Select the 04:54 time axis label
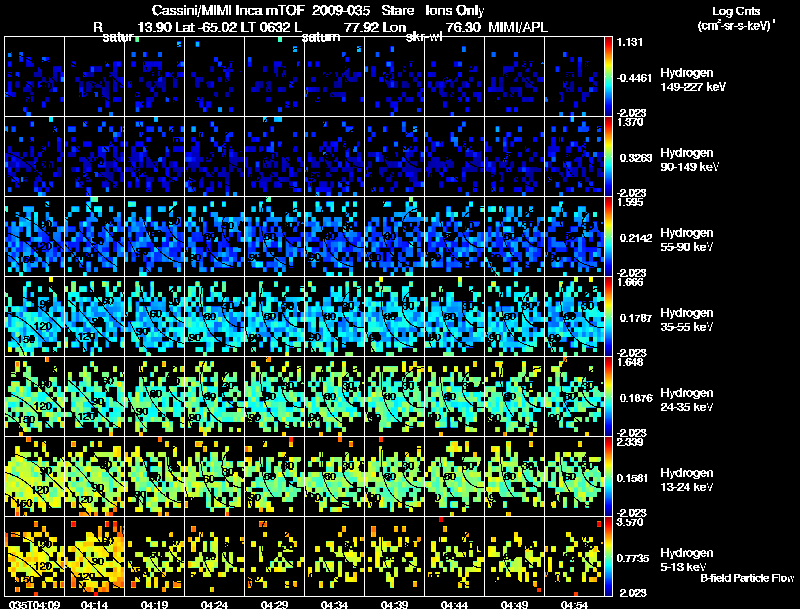The width and height of the screenshot is (800, 609). click(574, 605)
